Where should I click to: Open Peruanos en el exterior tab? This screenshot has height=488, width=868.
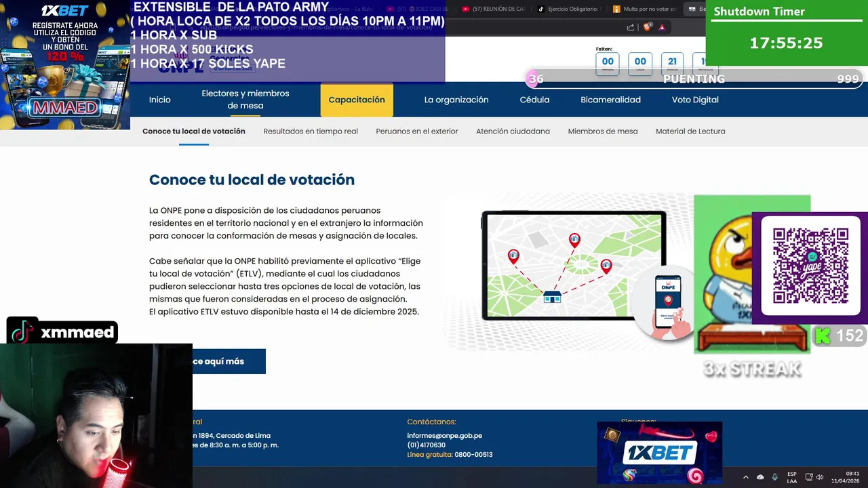pyautogui.click(x=417, y=131)
